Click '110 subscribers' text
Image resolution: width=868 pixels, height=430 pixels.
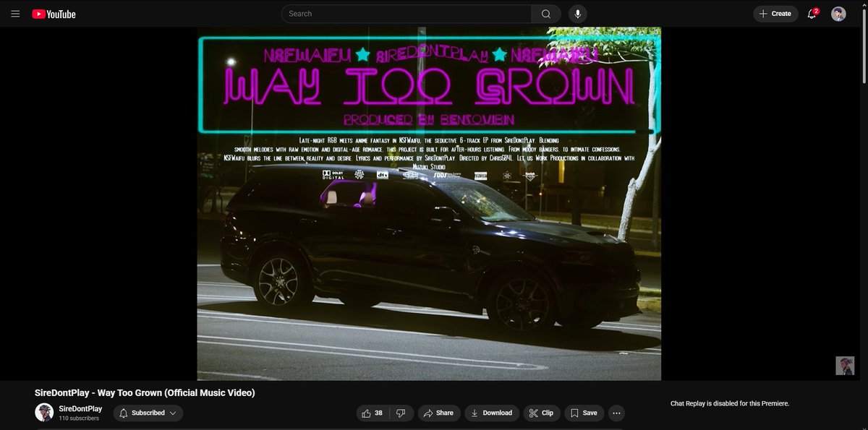click(x=79, y=418)
